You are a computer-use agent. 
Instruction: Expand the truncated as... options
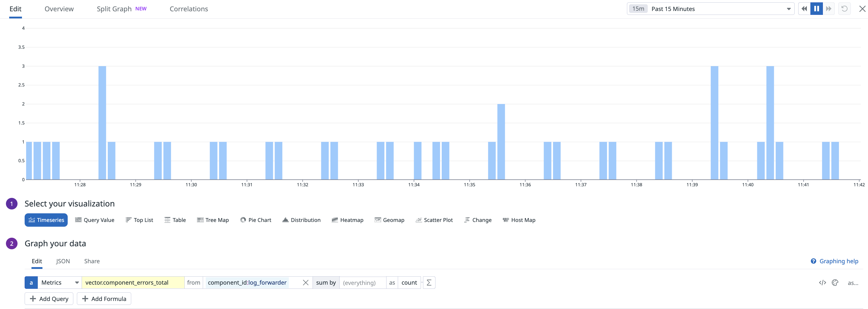[853, 283]
